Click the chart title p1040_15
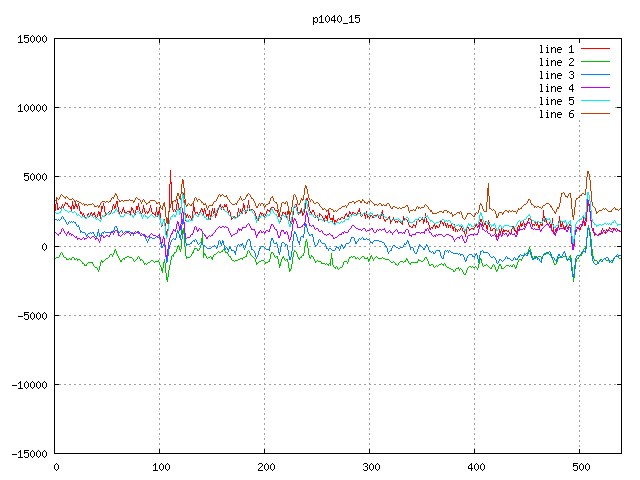The width and height of the screenshot is (640, 480). 336,19
